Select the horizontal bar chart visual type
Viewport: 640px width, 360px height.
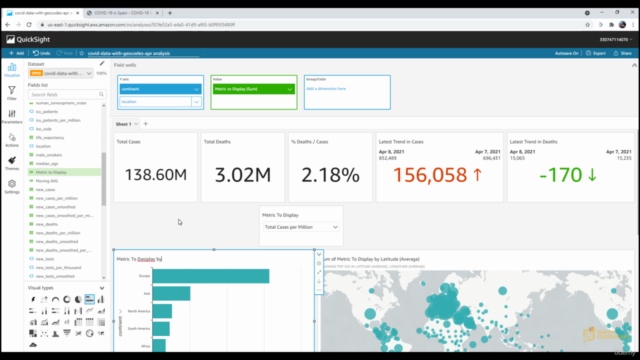click(x=89, y=299)
